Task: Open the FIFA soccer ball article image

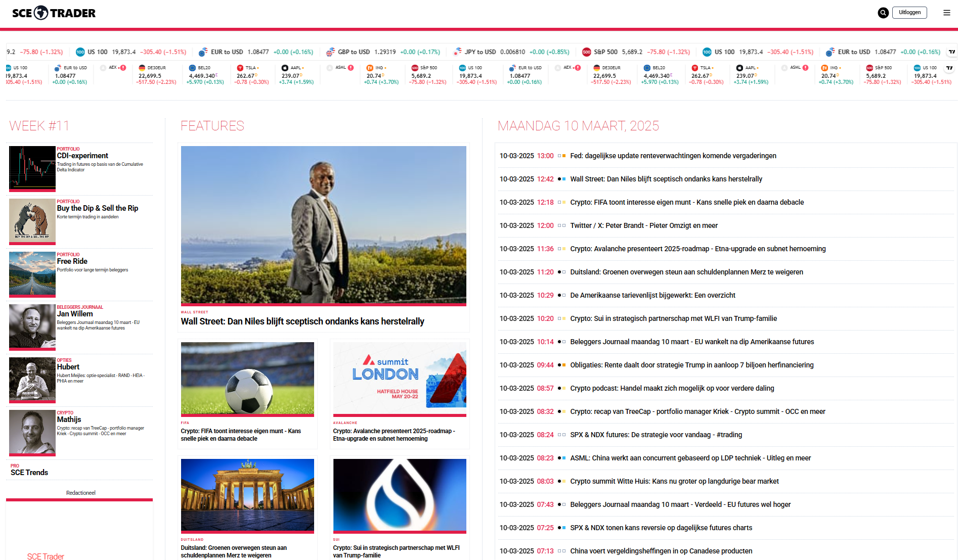Action: coord(247,379)
